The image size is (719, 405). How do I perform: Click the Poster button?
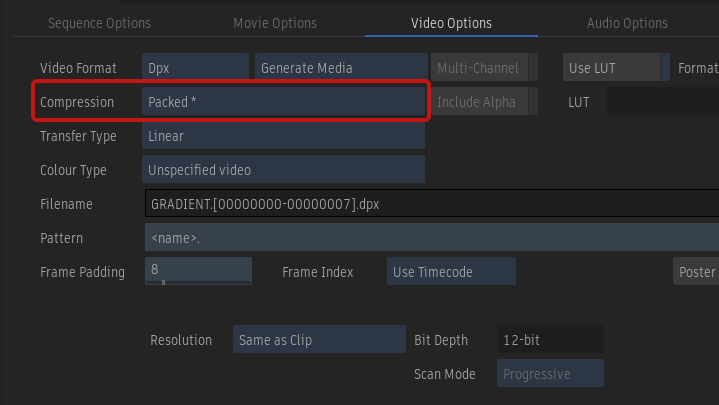[x=696, y=272]
